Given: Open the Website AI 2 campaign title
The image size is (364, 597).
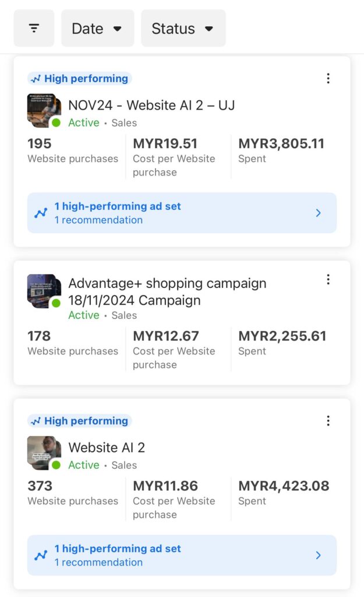Looking at the screenshot, I should tap(107, 448).
